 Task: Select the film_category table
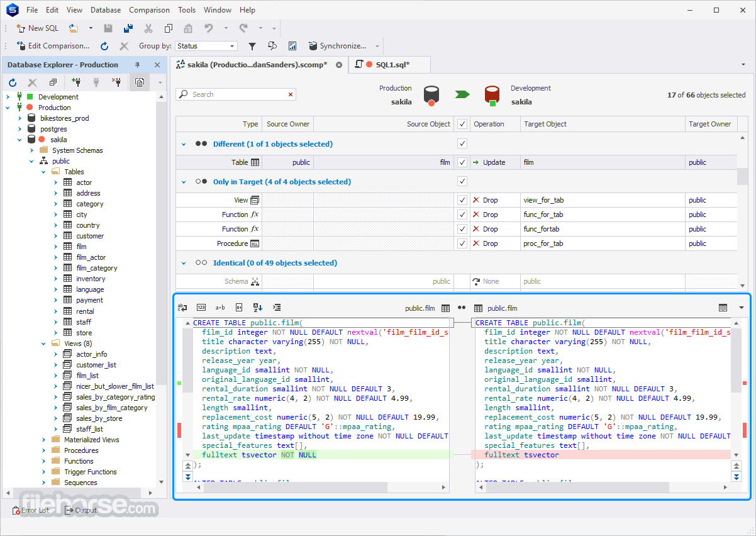coord(96,268)
